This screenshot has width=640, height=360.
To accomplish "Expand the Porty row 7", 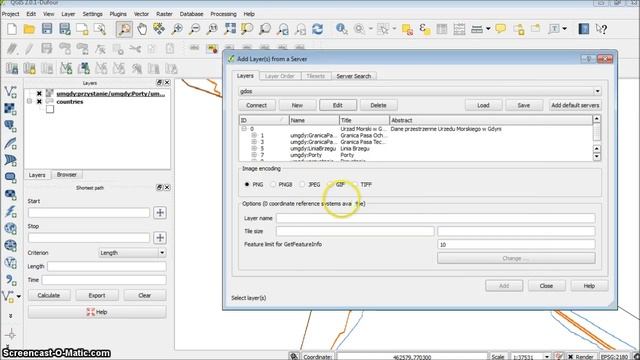I will coord(254,155).
